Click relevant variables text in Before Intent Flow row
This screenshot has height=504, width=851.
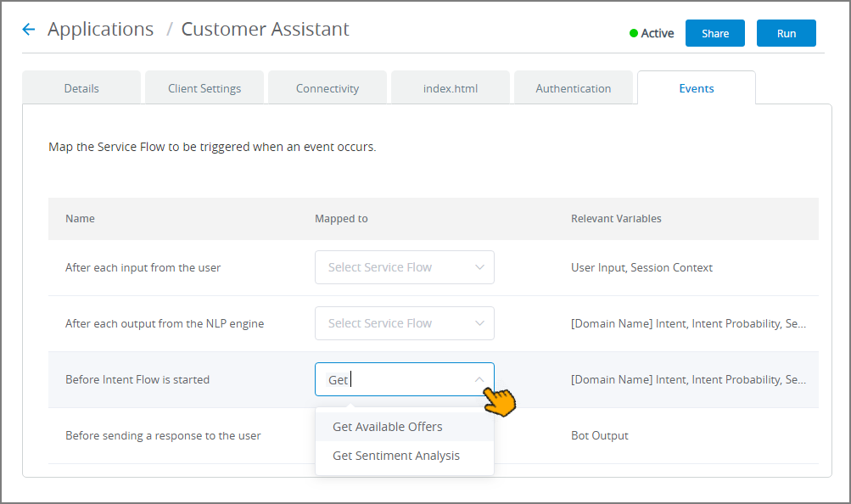pyautogui.click(x=688, y=380)
